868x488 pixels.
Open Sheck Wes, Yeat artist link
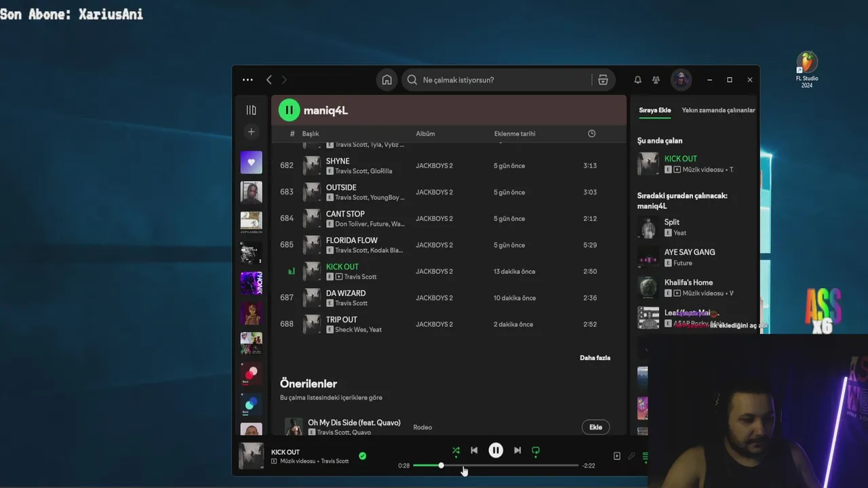coord(358,329)
